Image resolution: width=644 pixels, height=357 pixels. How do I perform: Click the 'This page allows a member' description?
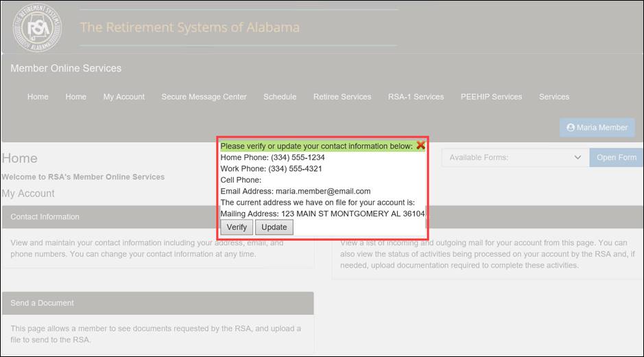[156, 334]
